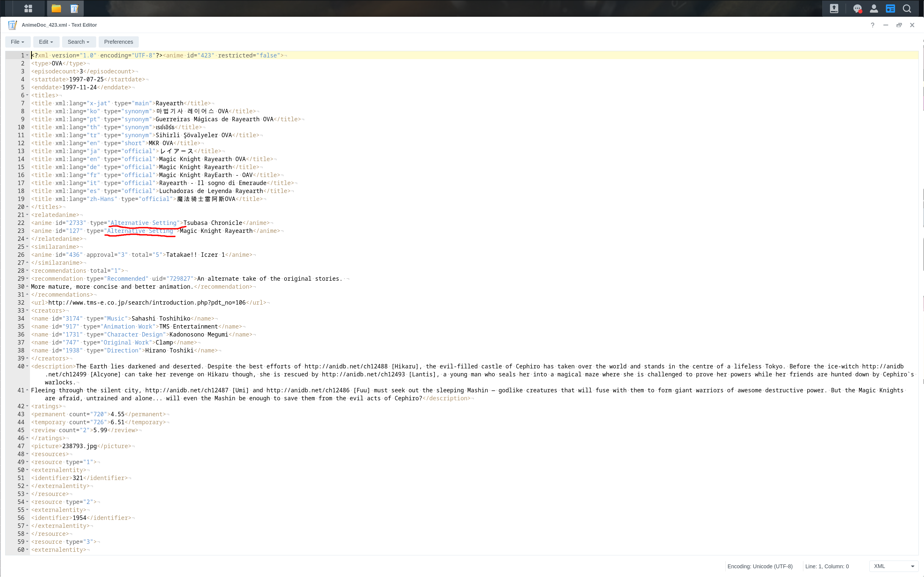Open the desktop search magnifier icon
Screen dimensions: 924x579
pos(907,9)
